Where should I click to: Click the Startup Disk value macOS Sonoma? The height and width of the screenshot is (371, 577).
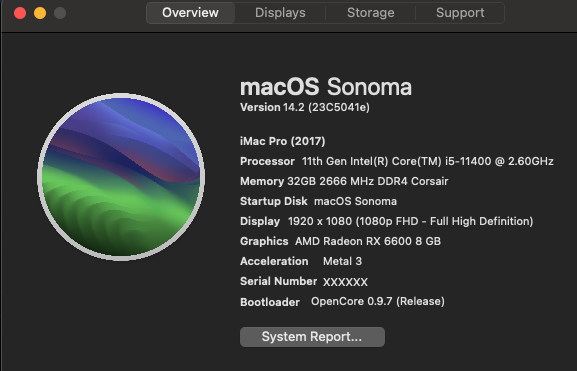[355, 201]
